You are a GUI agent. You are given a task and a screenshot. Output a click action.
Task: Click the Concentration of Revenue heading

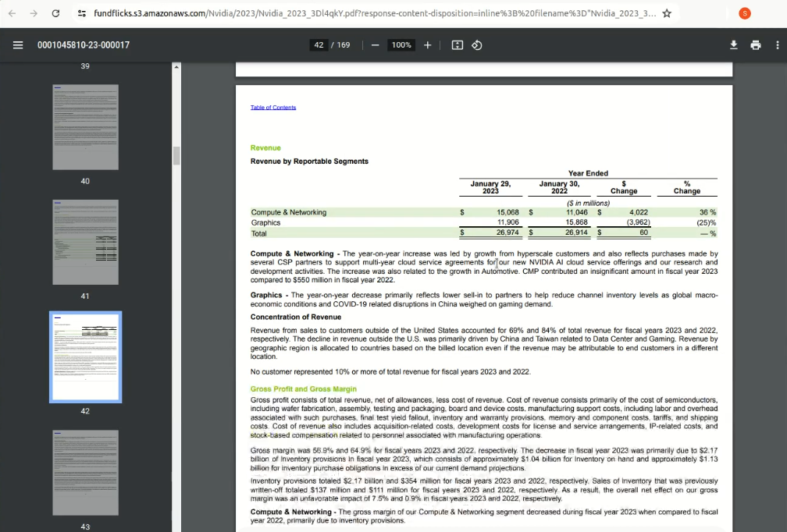pos(296,317)
